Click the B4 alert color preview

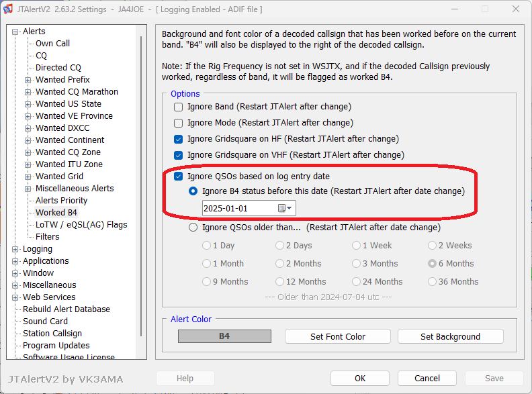224,336
